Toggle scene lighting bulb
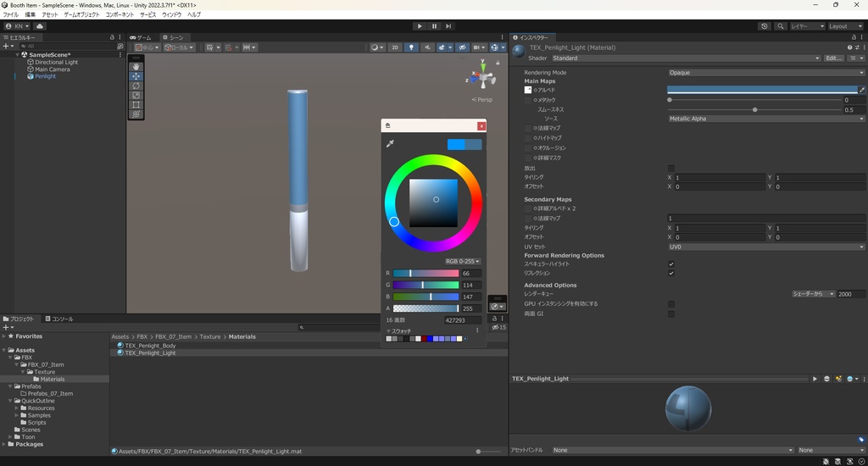Viewport: 868px width, 466px height. [411, 47]
